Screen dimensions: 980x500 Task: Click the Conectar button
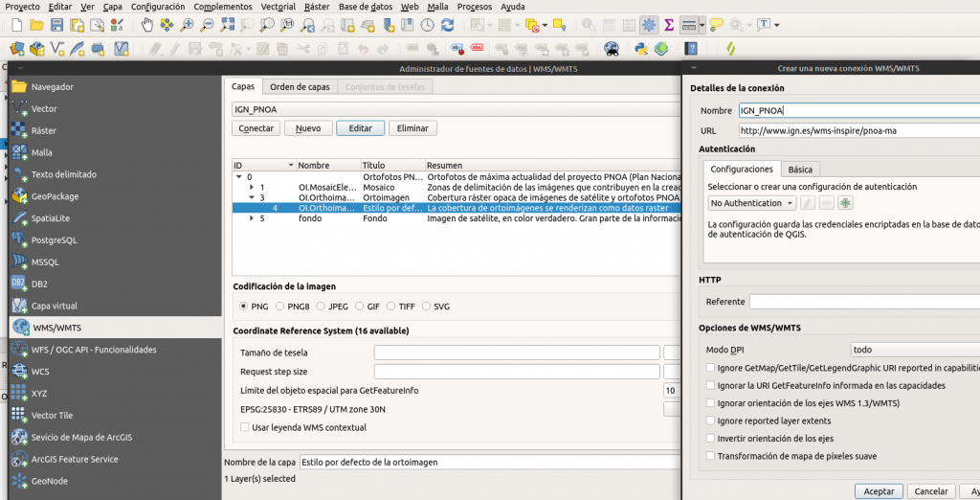[256, 128]
